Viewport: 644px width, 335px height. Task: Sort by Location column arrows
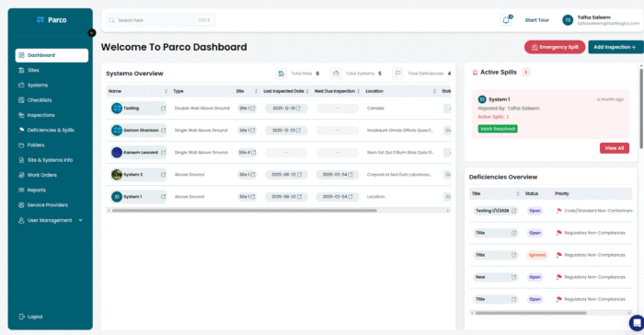(434, 91)
